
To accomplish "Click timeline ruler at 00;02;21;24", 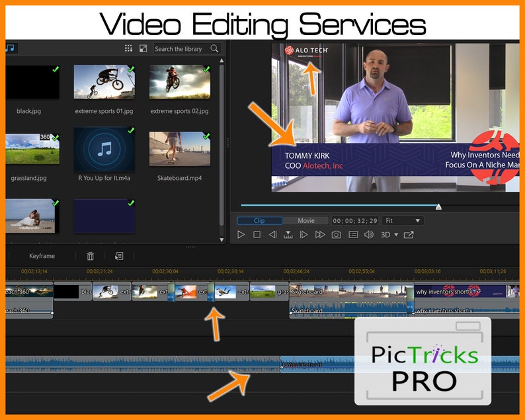I will click(x=99, y=271).
